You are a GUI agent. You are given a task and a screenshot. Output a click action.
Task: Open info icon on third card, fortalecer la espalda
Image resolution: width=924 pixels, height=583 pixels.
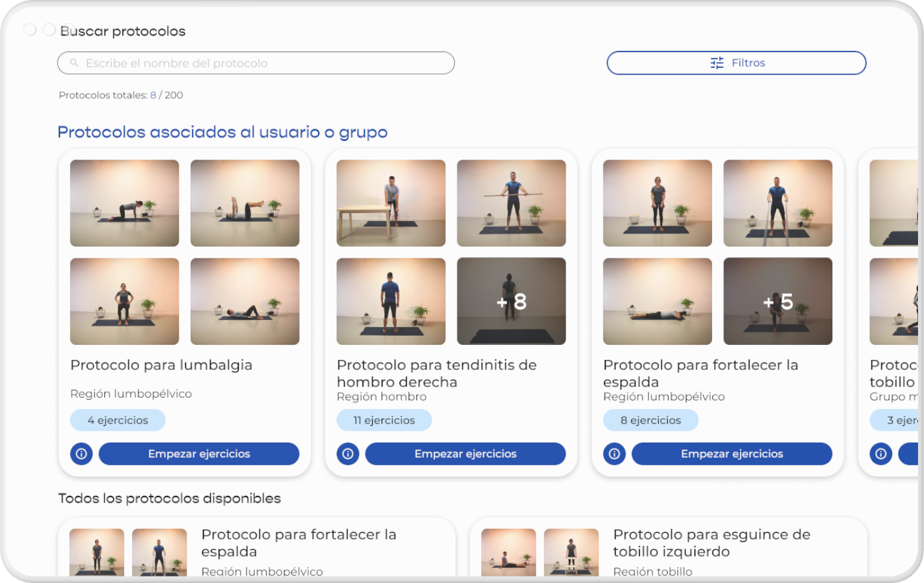click(614, 454)
